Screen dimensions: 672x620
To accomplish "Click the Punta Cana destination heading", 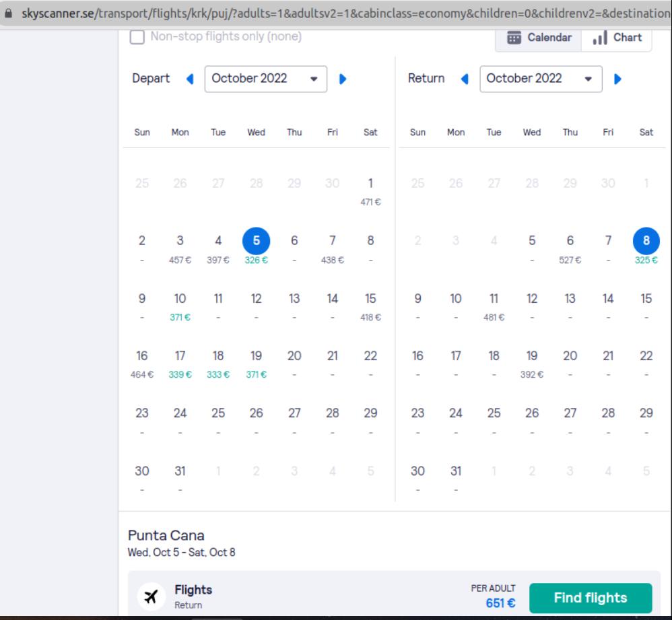I will [166, 536].
